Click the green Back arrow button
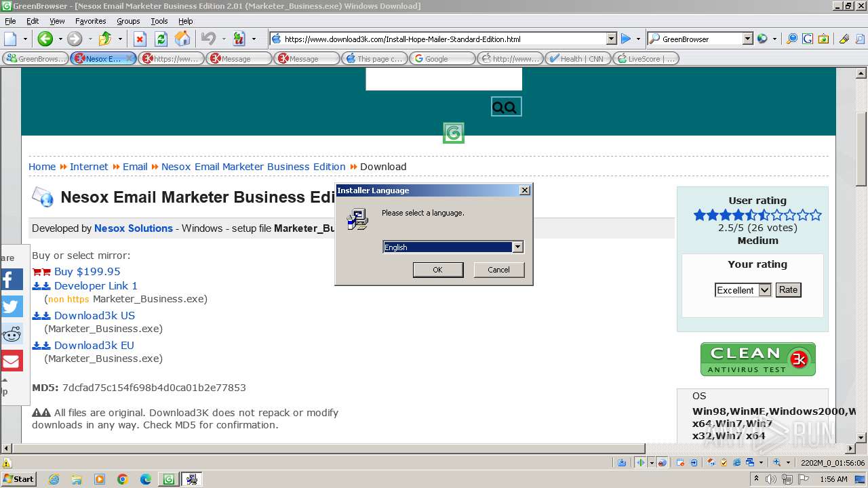 pos(45,39)
